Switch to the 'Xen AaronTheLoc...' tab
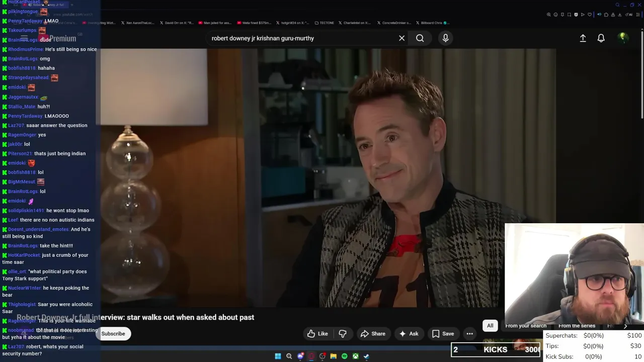Screen dimensions: 644x362 pos(136,23)
